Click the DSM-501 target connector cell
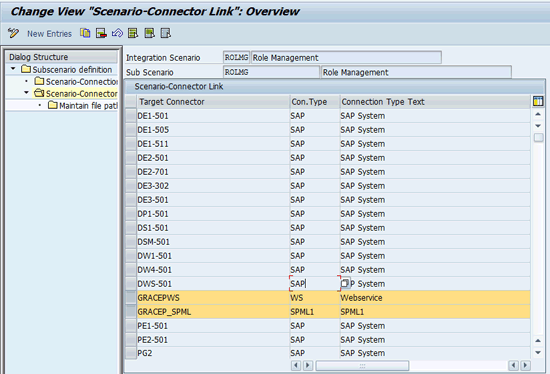Image resolution: width=550 pixels, height=374 pixels. pyautogui.click(x=213, y=242)
